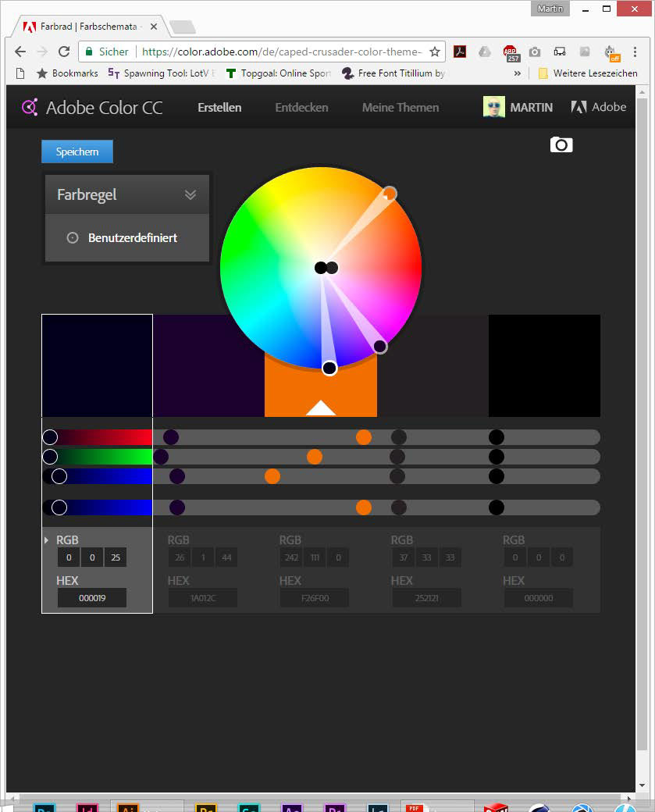655x812 pixels.
Task: Click the HEX field showing 1A012C
Action: [203, 597]
